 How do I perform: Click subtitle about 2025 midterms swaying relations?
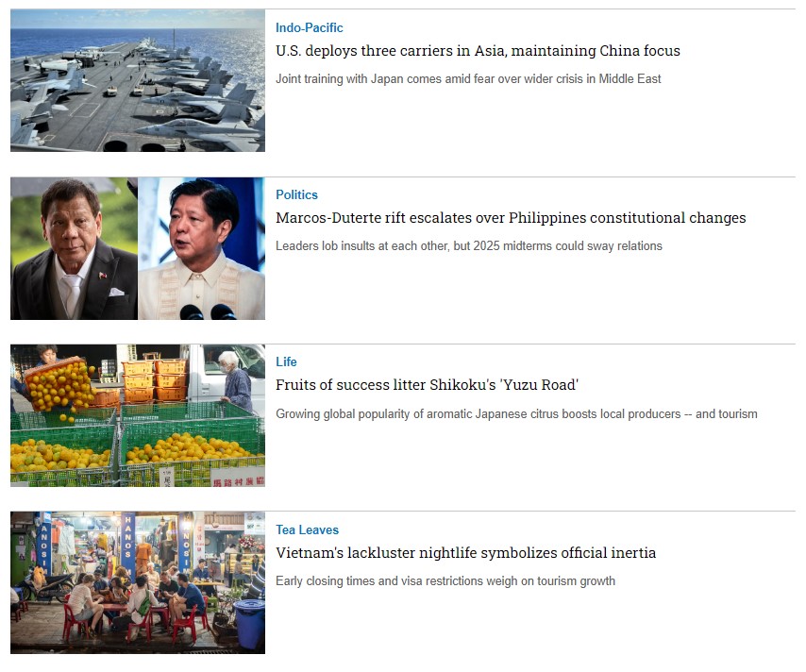469,246
